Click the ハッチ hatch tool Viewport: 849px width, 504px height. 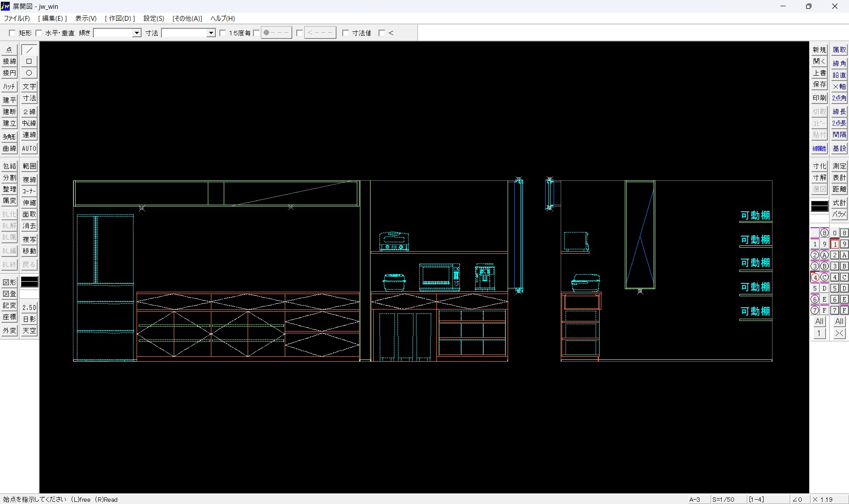click(x=9, y=87)
